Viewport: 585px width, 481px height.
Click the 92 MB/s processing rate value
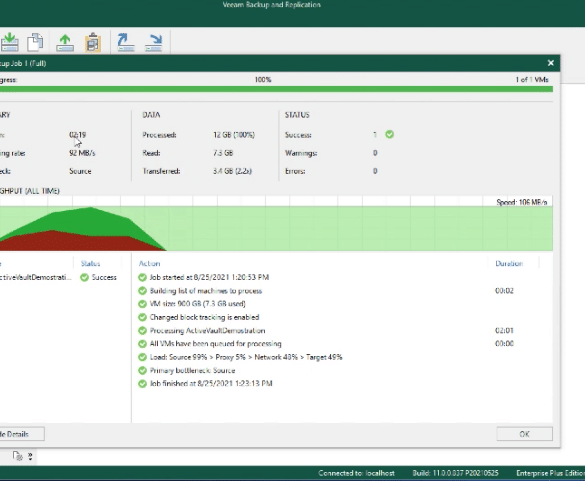(x=82, y=153)
